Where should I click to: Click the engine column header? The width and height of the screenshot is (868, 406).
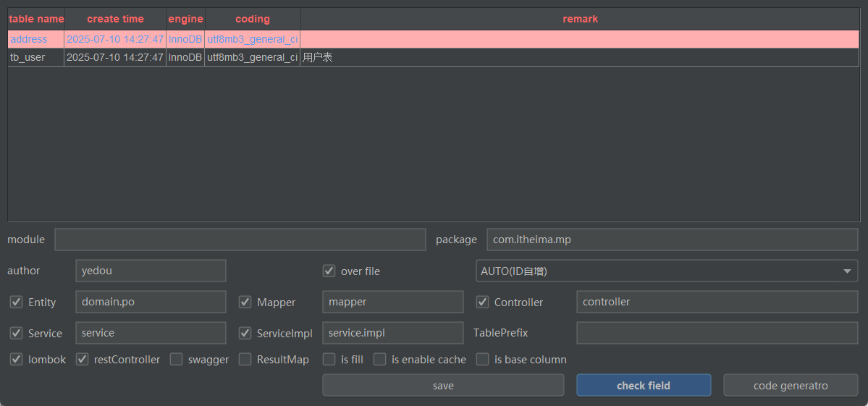pos(185,20)
